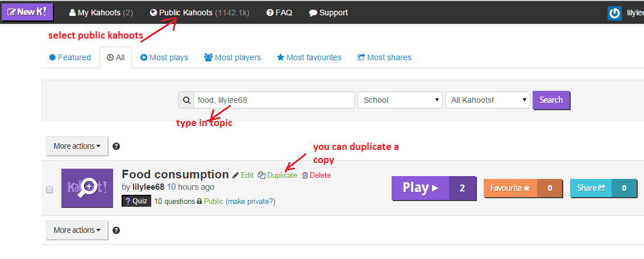This screenshot has width=644, height=259.
Task: Expand the top More actions menu
Action: point(77,146)
